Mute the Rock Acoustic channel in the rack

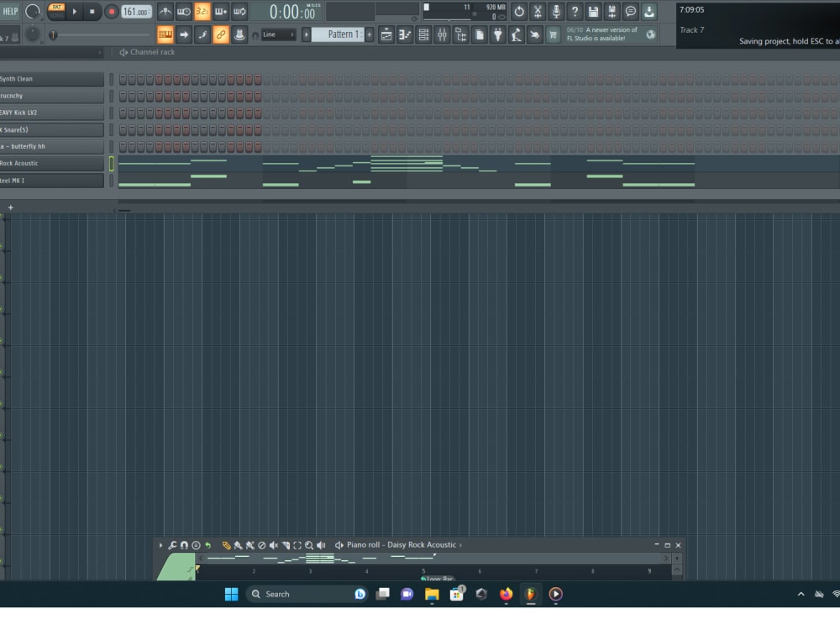pyautogui.click(x=112, y=164)
